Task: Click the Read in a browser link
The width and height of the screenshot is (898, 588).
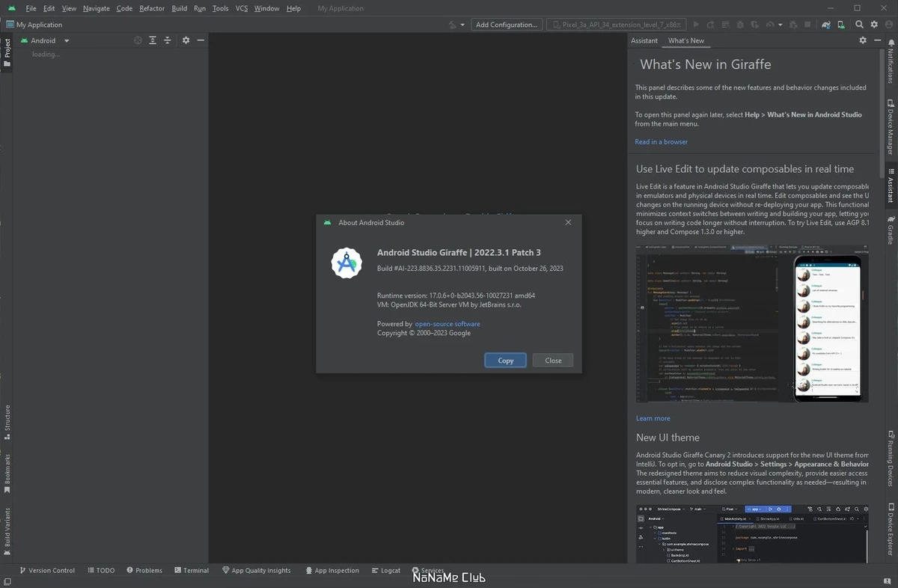Action: [662, 141]
